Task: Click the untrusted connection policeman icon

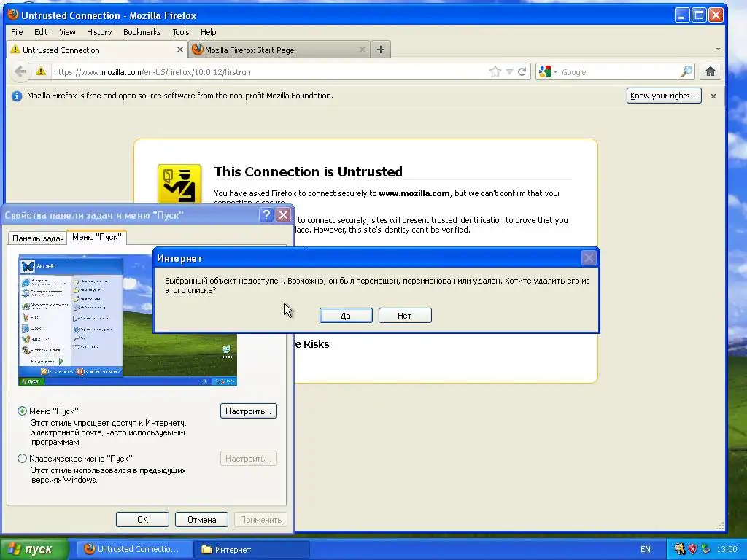Action: tap(179, 184)
